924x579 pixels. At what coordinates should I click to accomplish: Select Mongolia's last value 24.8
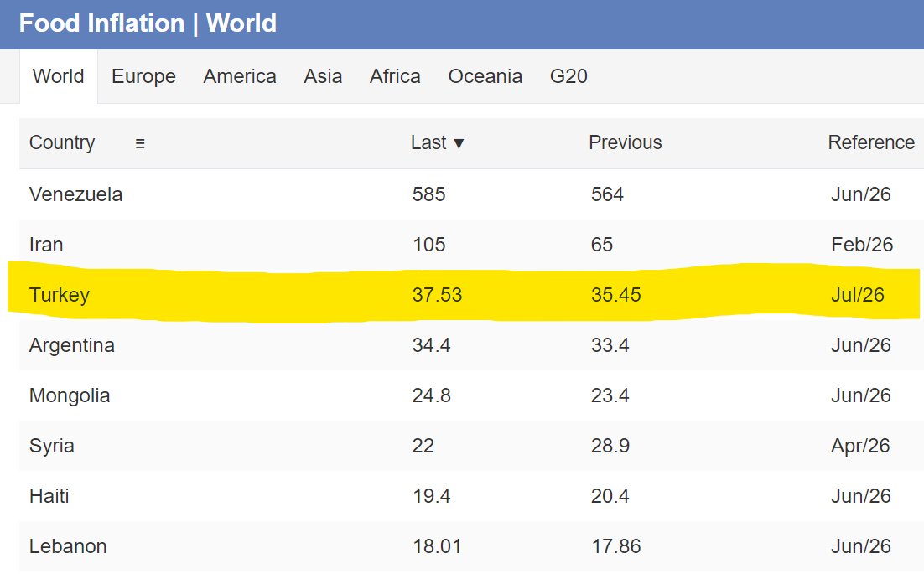pyautogui.click(x=431, y=395)
